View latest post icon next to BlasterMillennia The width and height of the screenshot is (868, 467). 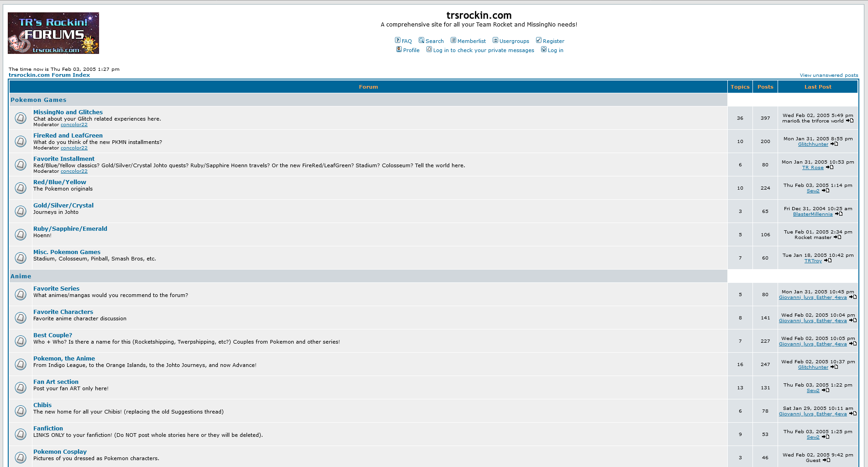[839, 214]
